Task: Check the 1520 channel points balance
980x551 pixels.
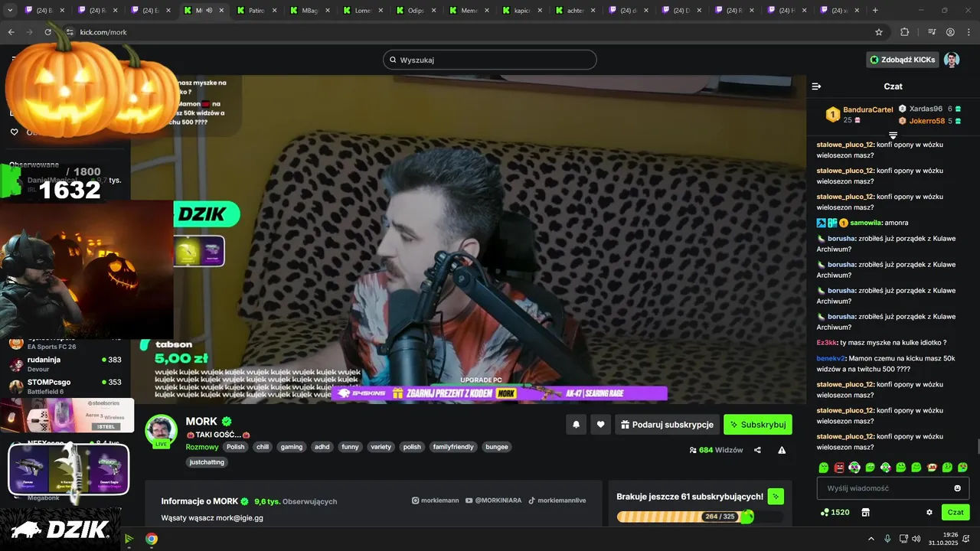Action: 835,512
